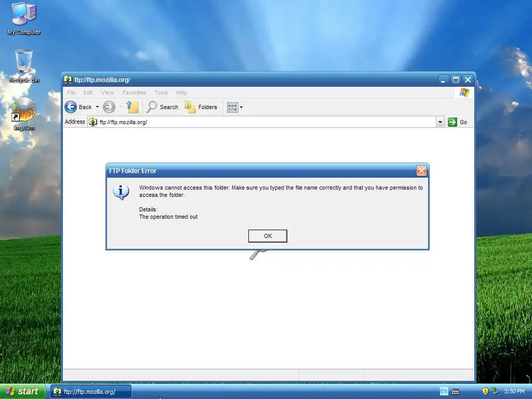
Task: Click the explorer window title bar icon
Action: click(x=68, y=79)
